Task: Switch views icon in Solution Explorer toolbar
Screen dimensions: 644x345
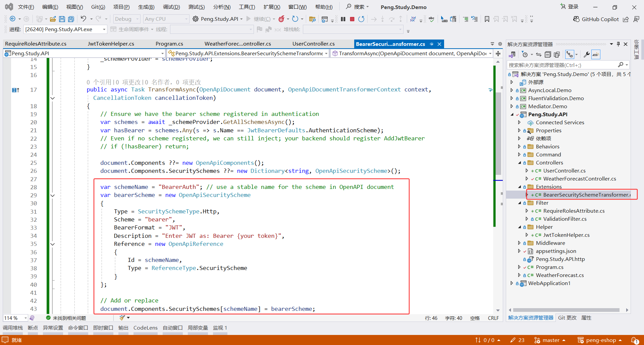Action: tap(512, 54)
